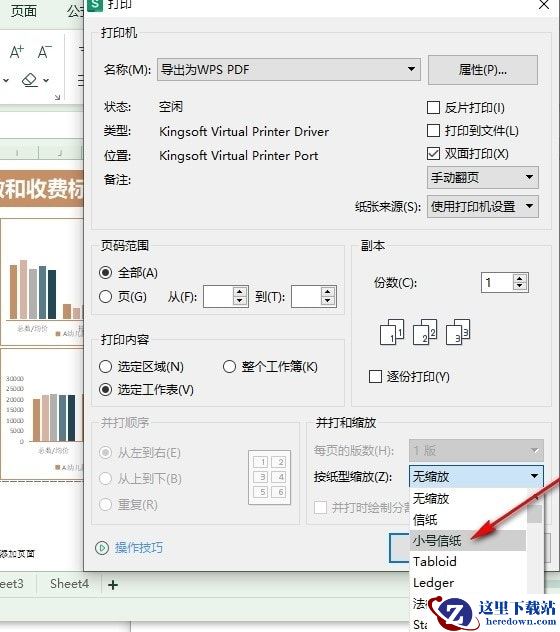The image size is (560, 632).
Task: Increase font size with A+ icon
Action: point(17,52)
